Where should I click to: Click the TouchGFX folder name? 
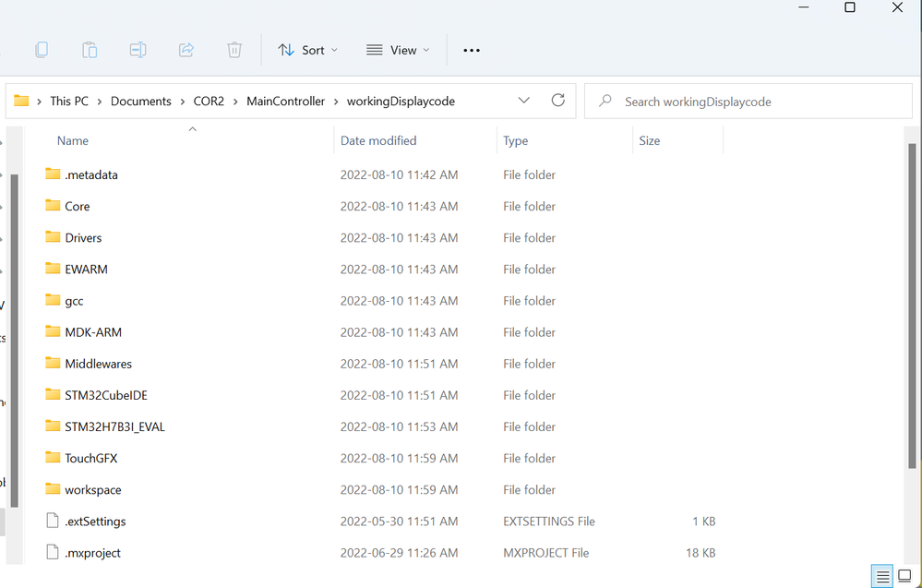[x=91, y=458]
